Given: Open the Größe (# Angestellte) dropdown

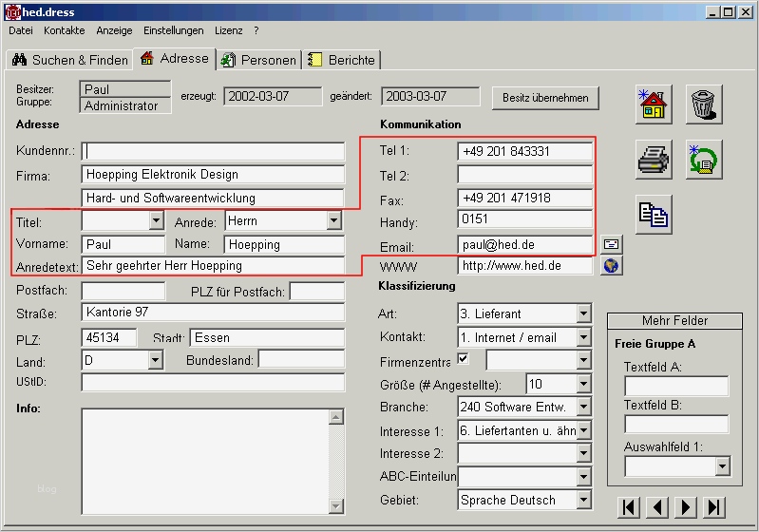Looking at the screenshot, I should (x=584, y=384).
